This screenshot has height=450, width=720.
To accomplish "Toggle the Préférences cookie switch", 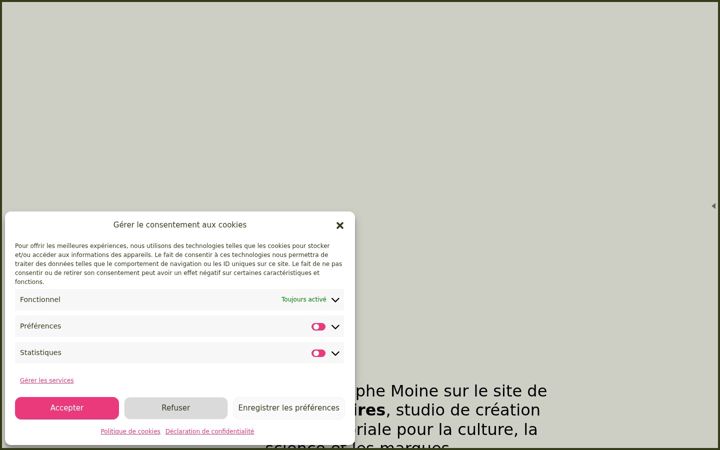I will [318, 327].
